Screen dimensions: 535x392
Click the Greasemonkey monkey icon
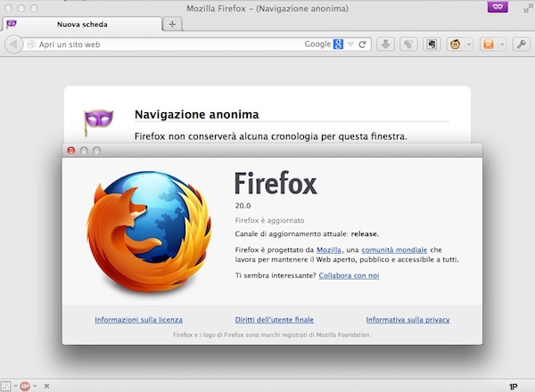point(455,45)
